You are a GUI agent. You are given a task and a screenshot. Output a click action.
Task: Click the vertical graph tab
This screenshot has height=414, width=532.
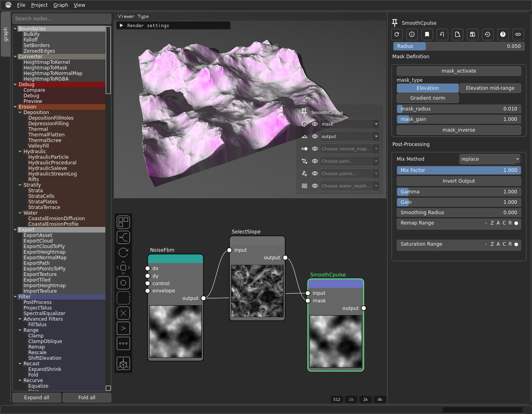click(6, 34)
